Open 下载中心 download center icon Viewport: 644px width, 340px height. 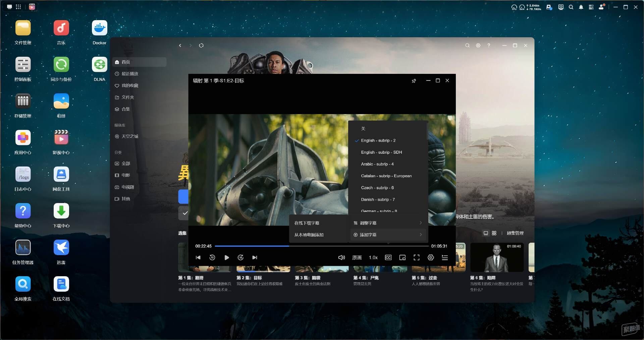coord(61,211)
